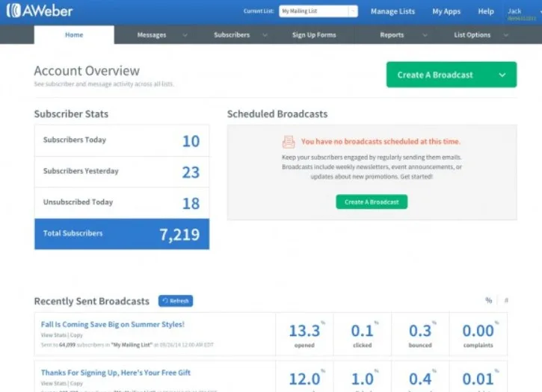The width and height of the screenshot is (542, 392).
Task: Open the Sign Up Forms tab
Action: click(x=314, y=35)
